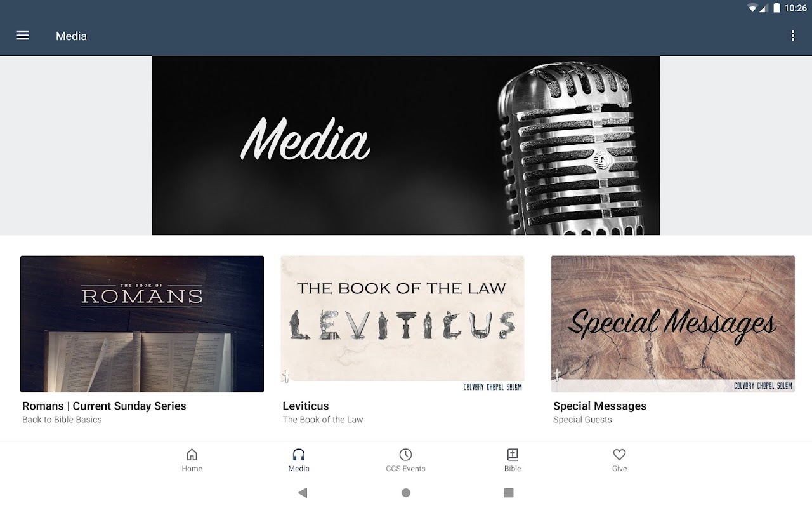This screenshot has height=508, width=812.
Task: Open the Leviticus title link
Action: click(x=306, y=406)
